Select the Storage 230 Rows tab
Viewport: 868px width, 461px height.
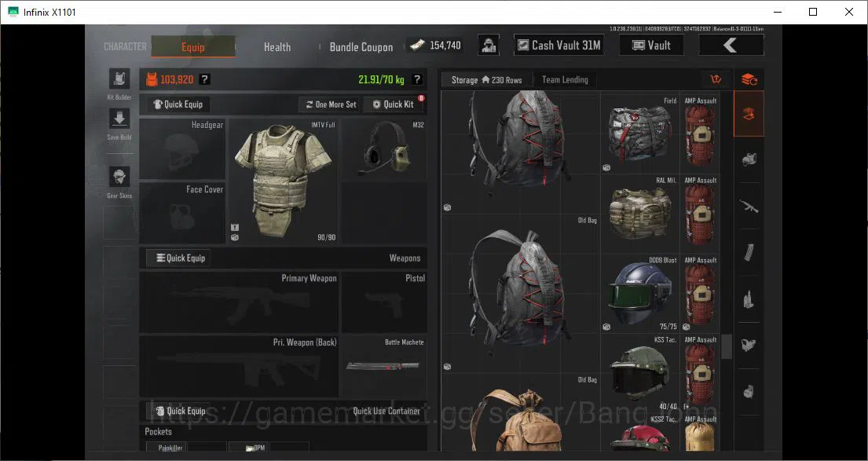point(486,79)
